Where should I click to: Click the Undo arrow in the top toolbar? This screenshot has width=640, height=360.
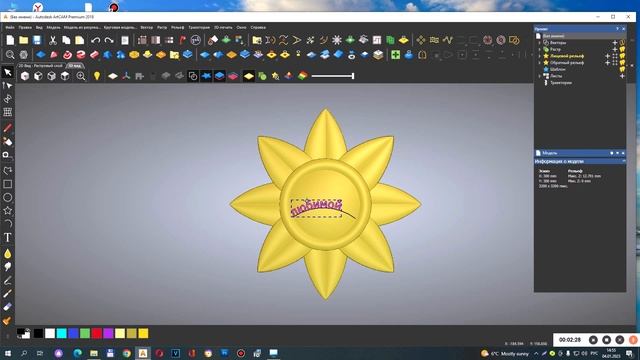tap(96, 40)
